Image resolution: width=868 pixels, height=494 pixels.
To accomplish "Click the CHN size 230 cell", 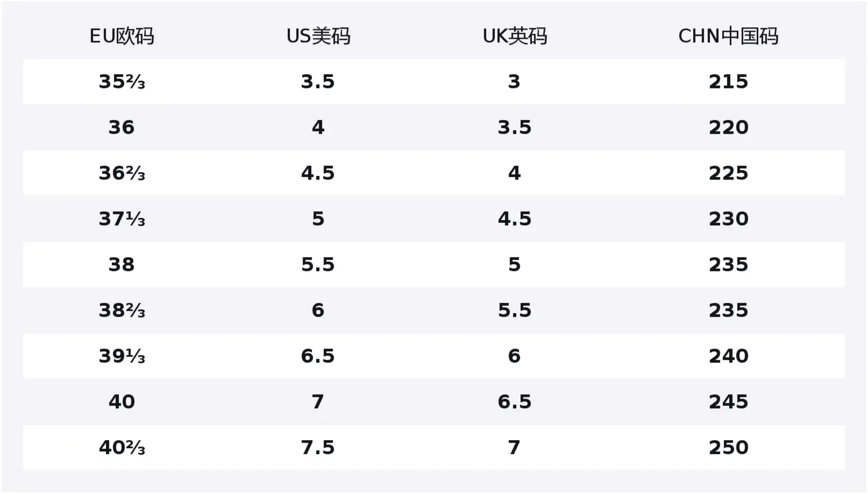I will (729, 219).
